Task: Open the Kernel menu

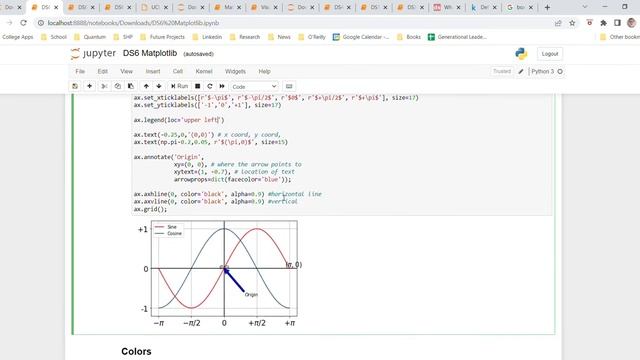Action: [204, 71]
